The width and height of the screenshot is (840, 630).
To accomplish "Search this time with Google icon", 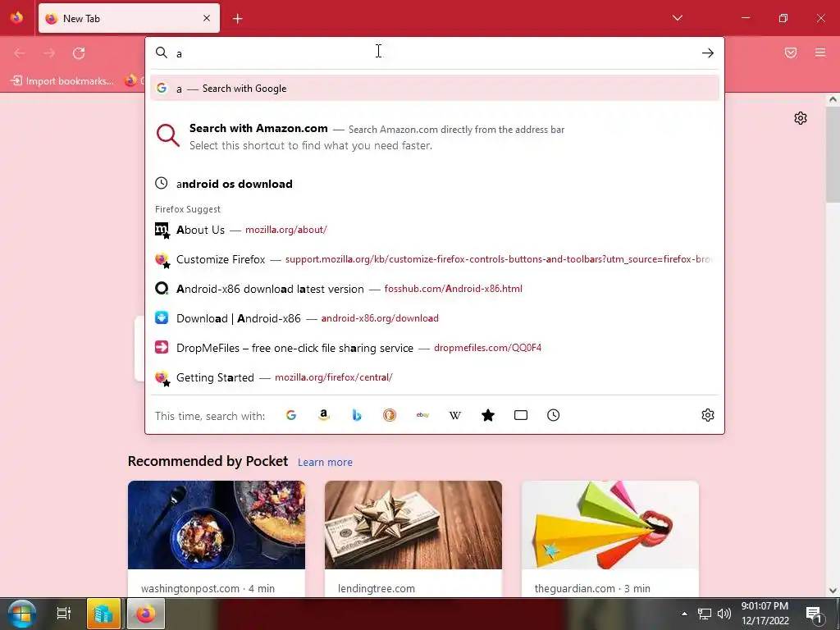I will click(x=291, y=415).
